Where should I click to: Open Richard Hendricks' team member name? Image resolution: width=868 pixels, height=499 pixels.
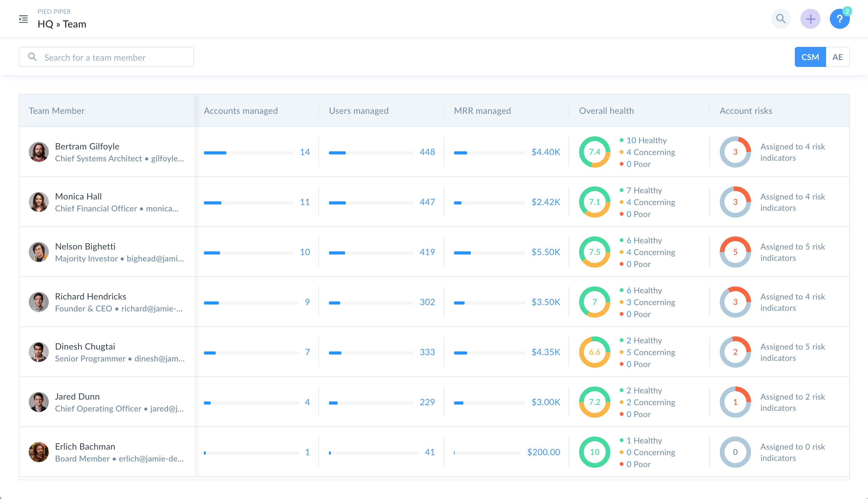[90, 296]
